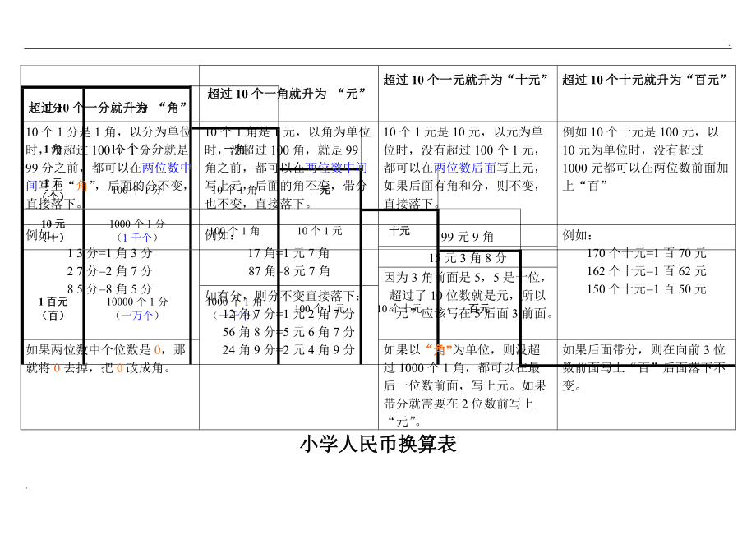Click the line "带分就需要在 2 位数前写上"
The image size is (756, 535).
pyautogui.click(x=458, y=404)
